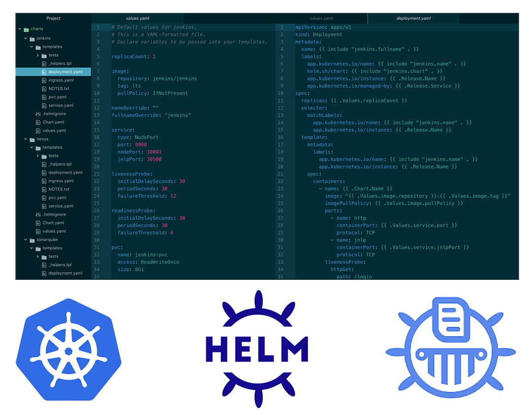Screen dimensions: 532x415
Task: Click file icon of pvc.yaml under nexus
Action: point(44,198)
